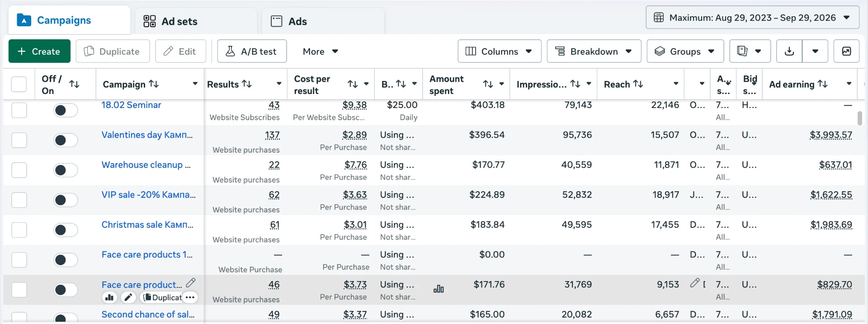This screenshot has height=324, width=868.
Task: Select checkbox for 18.02 Seminar row
Action: click(19, 110)
